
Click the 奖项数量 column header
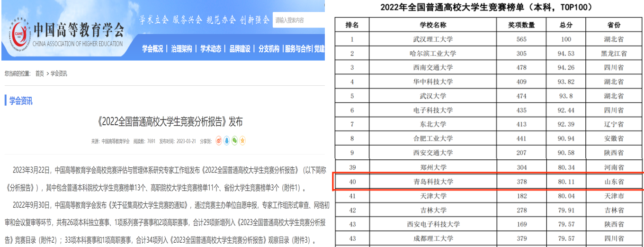point(521,25)
